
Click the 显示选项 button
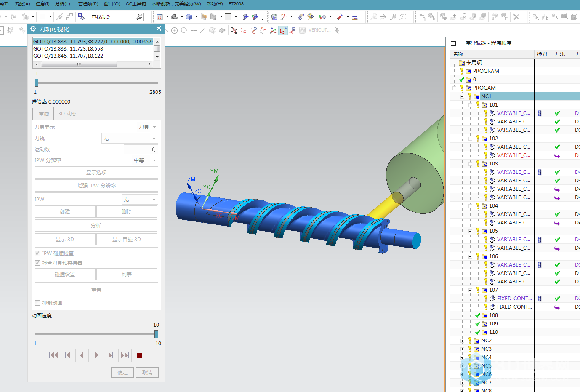click(x=96, y=172)
